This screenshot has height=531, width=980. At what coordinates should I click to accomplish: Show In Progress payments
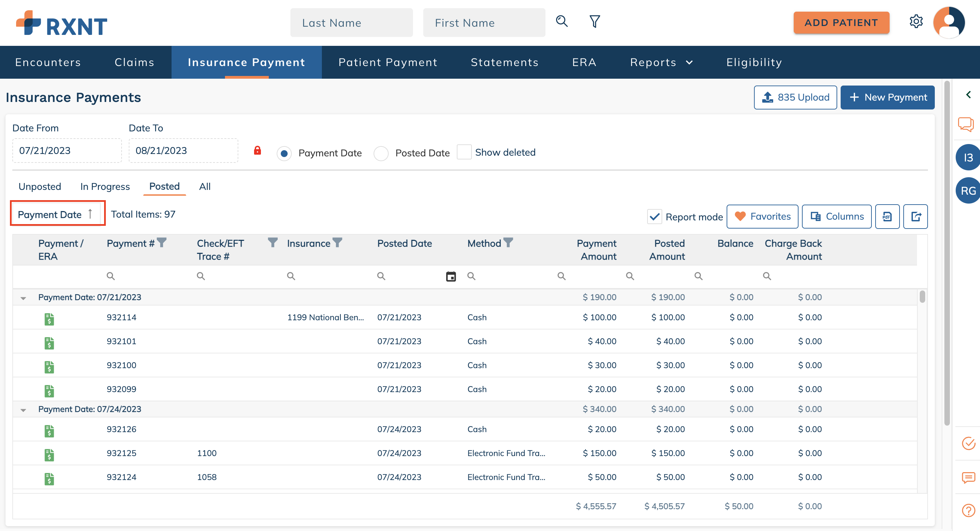point(105,186)
